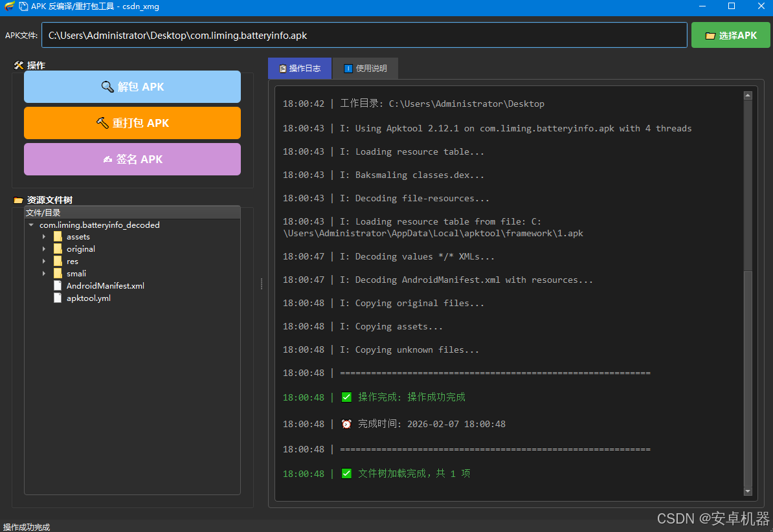Screen dimensions: 773x532
Task: Switch to the 操作日志 log tab
Action: [300, 69]
